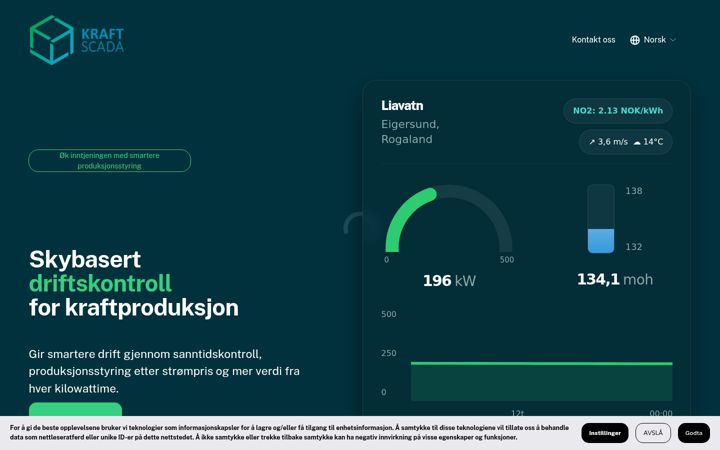The width and height of the screenshot is (720, 450).
Task: Open the Kontakt oss link
Action: click(593, 39)
